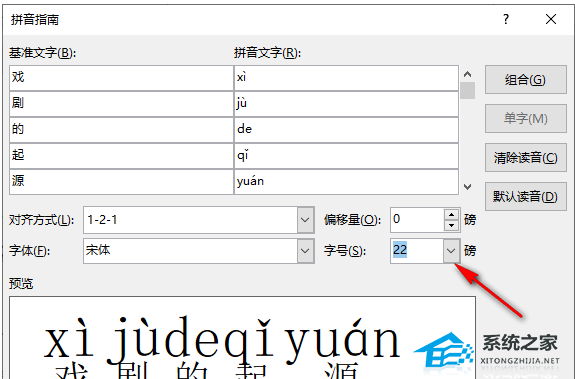Click the 对齐方式 field showing 1-2-1
This screenshot has width=575, height=379.
pos(190,220)
